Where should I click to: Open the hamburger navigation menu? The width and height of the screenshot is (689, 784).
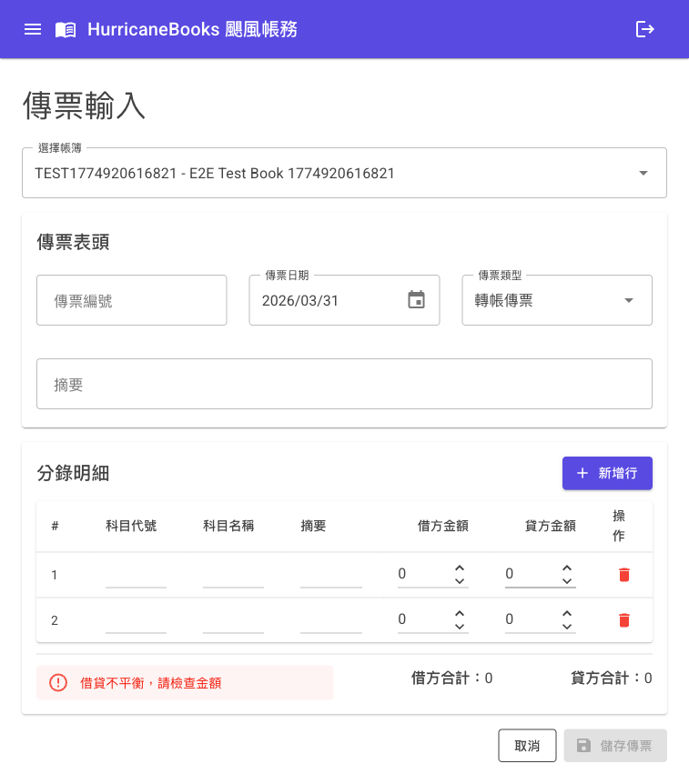tap(33, 29)
